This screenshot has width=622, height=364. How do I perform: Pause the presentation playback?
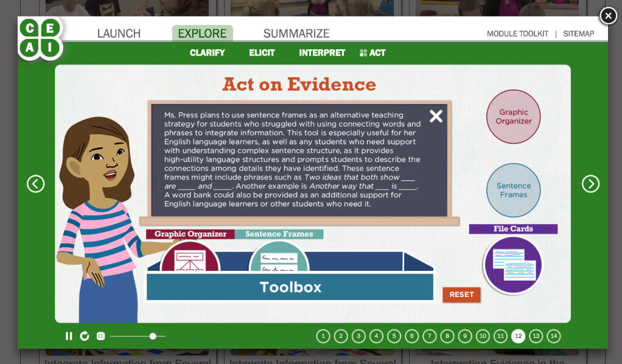pyautogui.click(x=69, y=336)
